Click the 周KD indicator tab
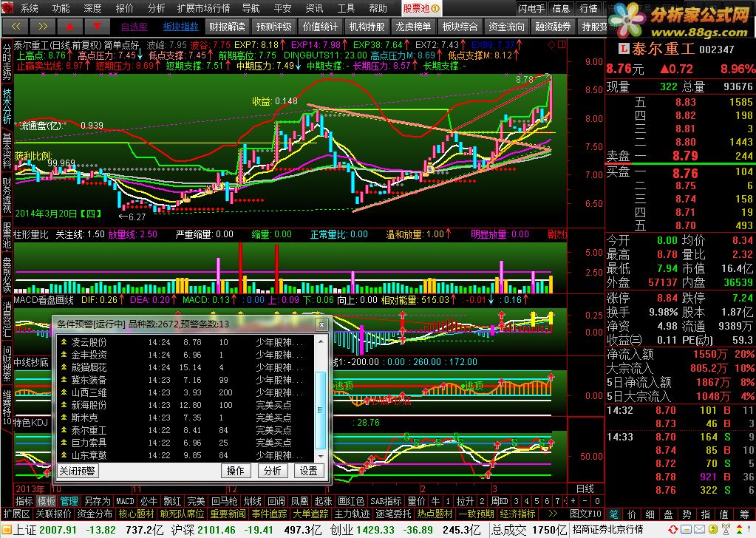Screen dimensions: 756x538 pyautogui.click(x=500, y=501)
